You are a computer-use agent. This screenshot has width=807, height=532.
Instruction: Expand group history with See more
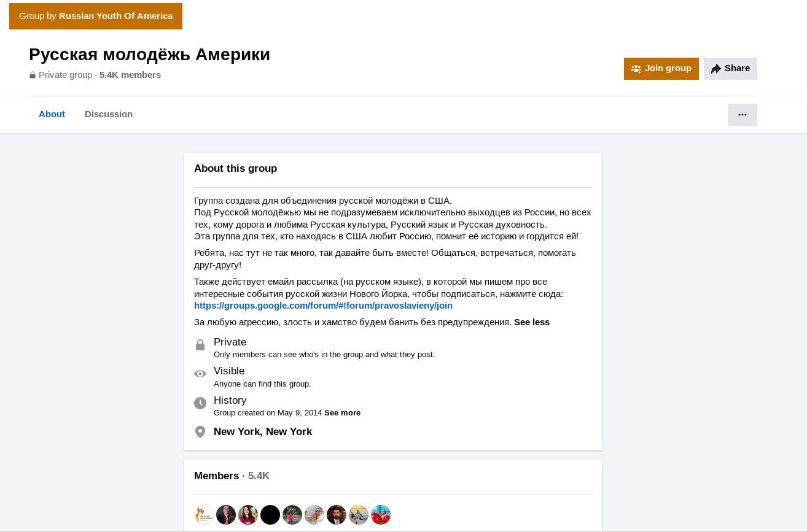pos(342,413)
